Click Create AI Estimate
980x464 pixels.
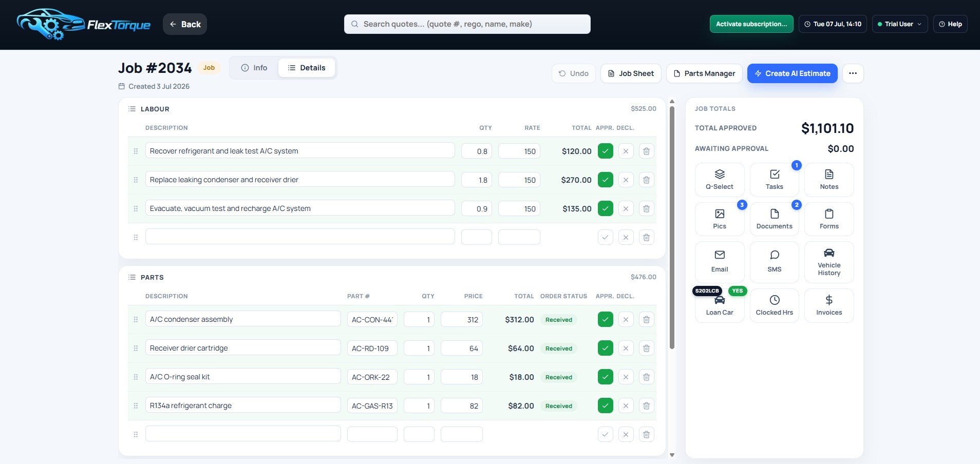coord(793,73)
